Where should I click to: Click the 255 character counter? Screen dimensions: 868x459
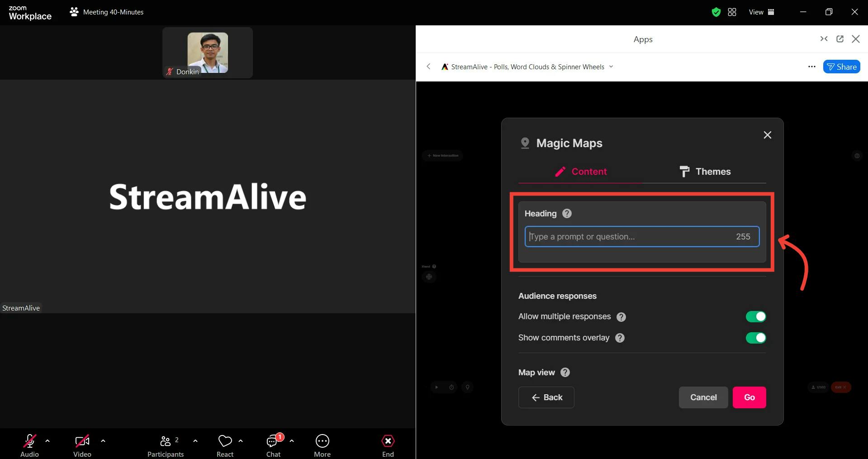[743, 237]
